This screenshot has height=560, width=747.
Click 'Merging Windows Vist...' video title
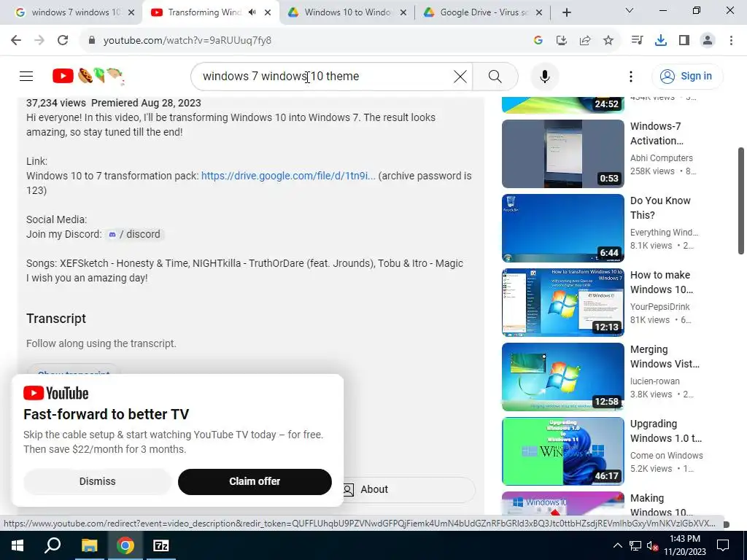tap(665, 357)
